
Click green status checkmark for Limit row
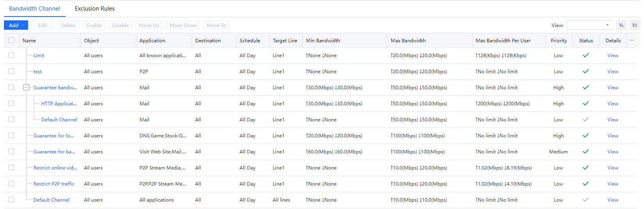click(585, 56)
